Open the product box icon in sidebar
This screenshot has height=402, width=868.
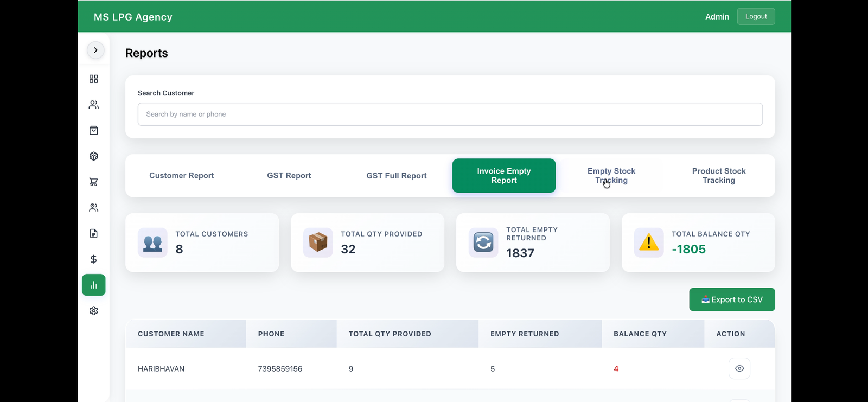93,156
